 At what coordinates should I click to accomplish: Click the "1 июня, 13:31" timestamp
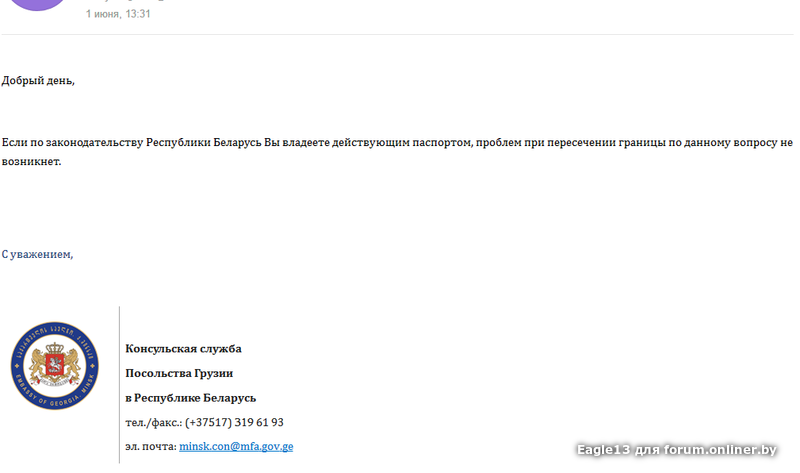(x=118, y=14)
